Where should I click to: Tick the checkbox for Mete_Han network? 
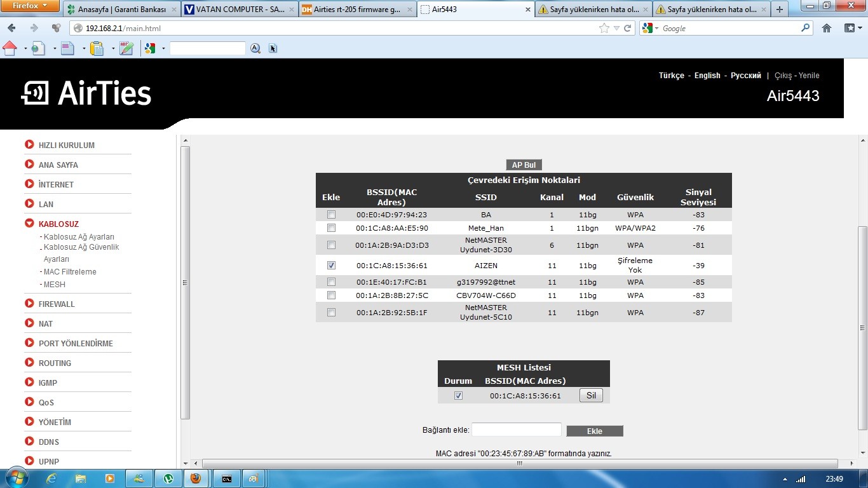[x=331, y=227]
